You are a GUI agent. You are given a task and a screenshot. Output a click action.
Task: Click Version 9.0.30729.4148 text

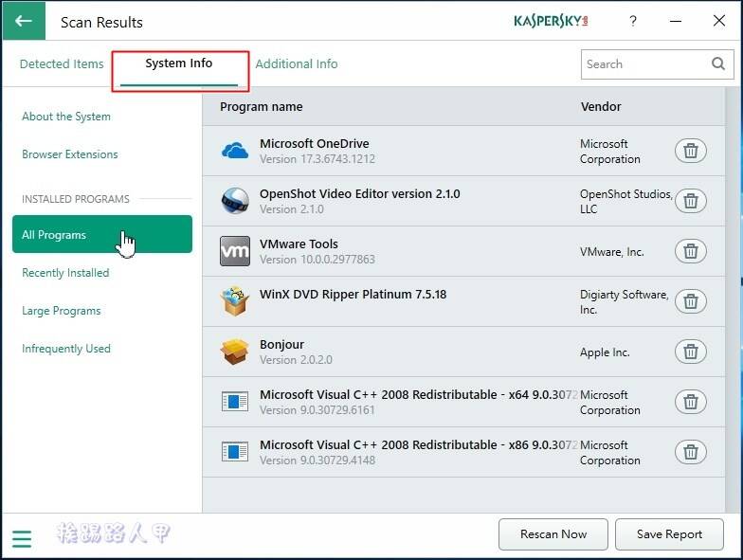[x=317, y=461]
